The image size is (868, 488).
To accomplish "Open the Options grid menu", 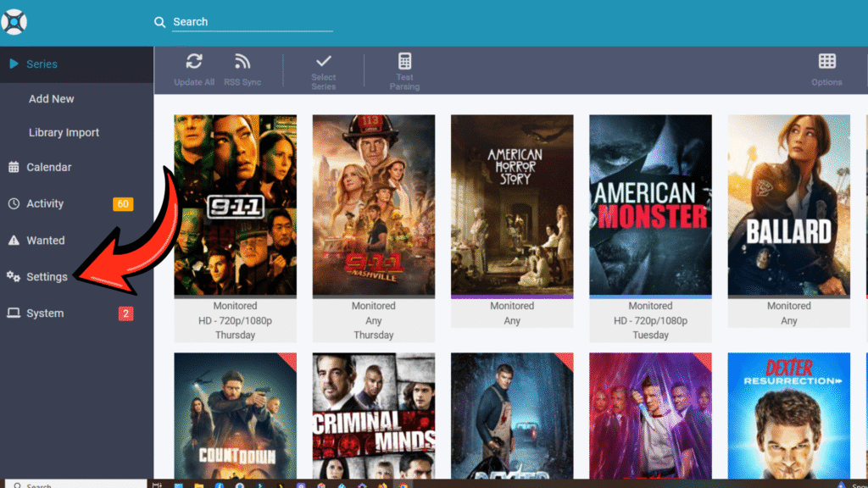I will 826,62.
